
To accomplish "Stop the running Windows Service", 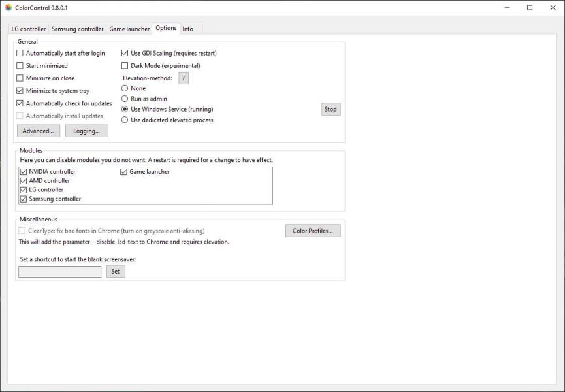I will [x=331, y=109].
